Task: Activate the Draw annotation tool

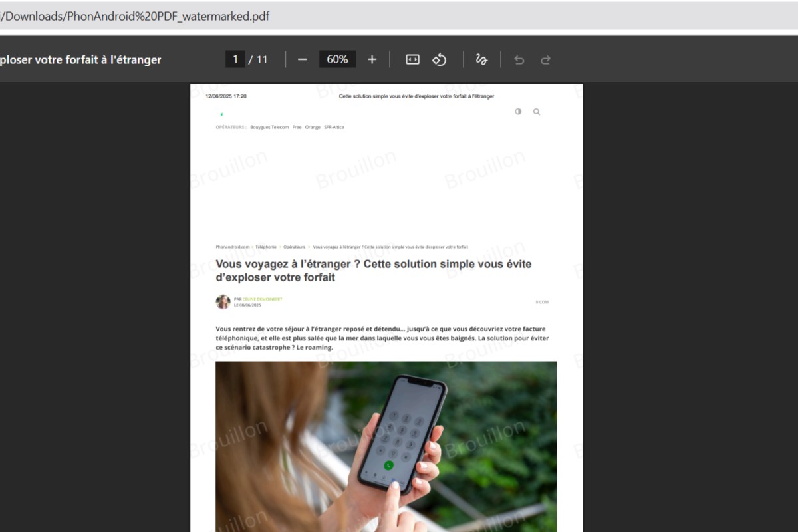Action: (481, 59)
